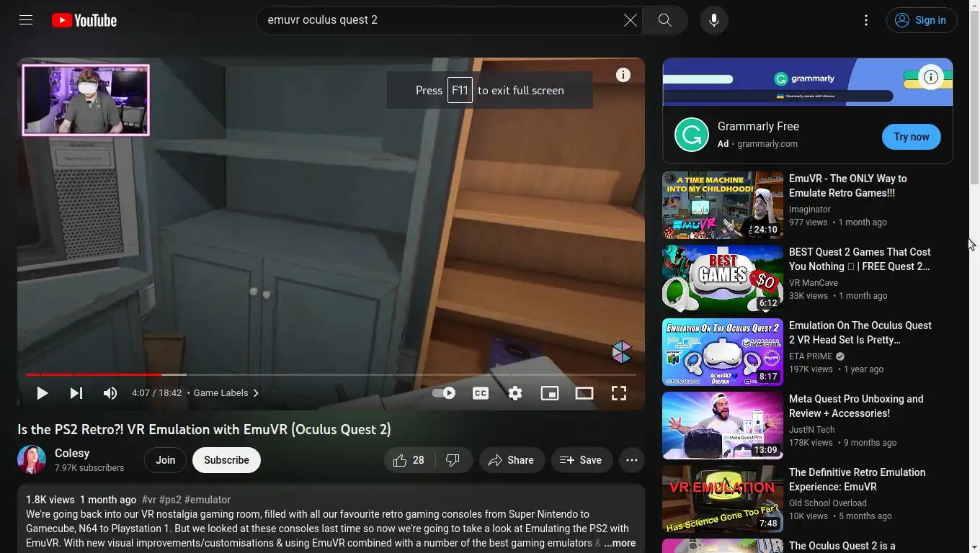Like the video
The image size is (980, 553).
click(409, 460)
